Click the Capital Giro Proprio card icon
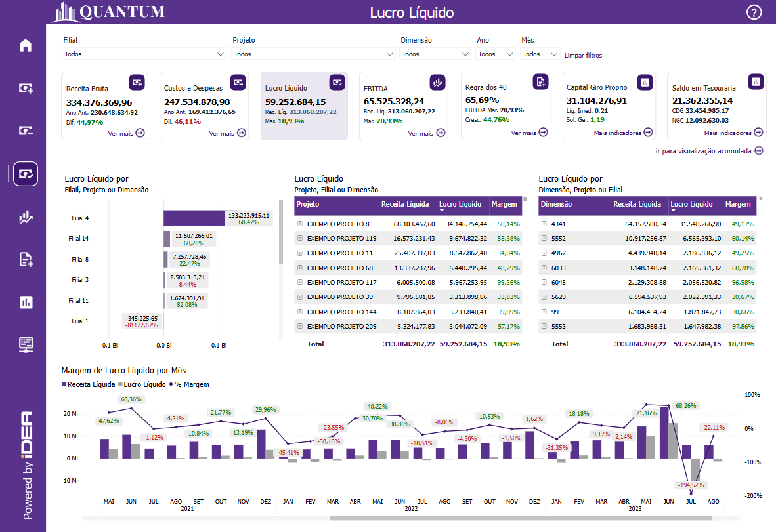Screen dimensions: 776x532 [x=645, y=82]
